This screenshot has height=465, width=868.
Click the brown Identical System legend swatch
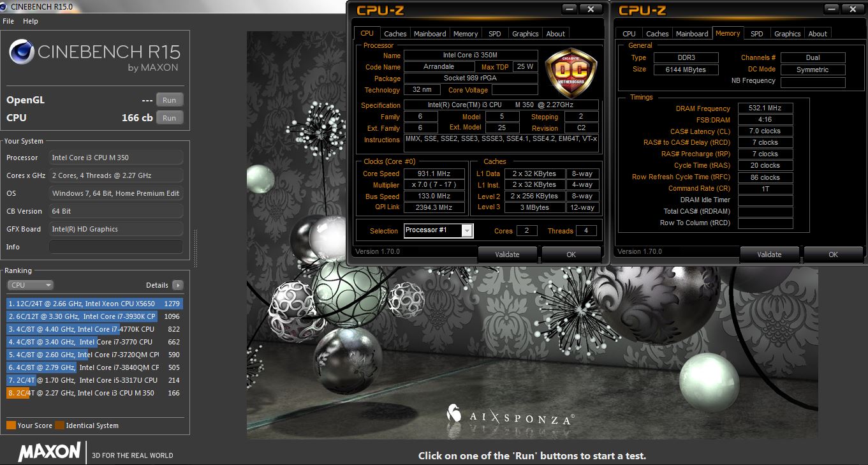point(59,425)
